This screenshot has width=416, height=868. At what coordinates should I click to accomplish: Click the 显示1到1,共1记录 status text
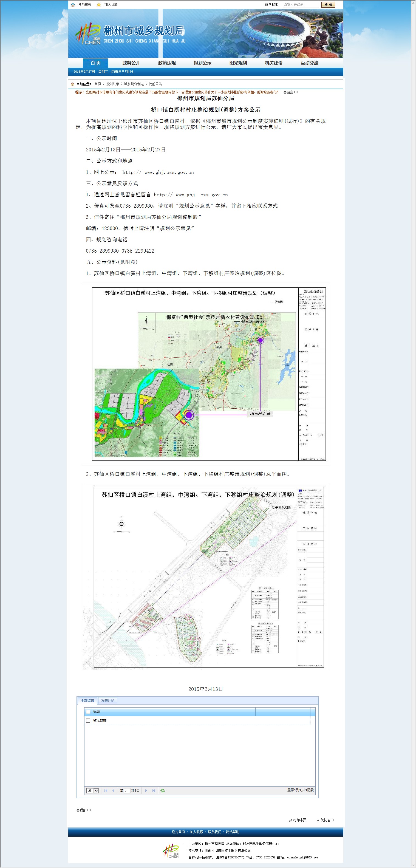click(301, 790)
